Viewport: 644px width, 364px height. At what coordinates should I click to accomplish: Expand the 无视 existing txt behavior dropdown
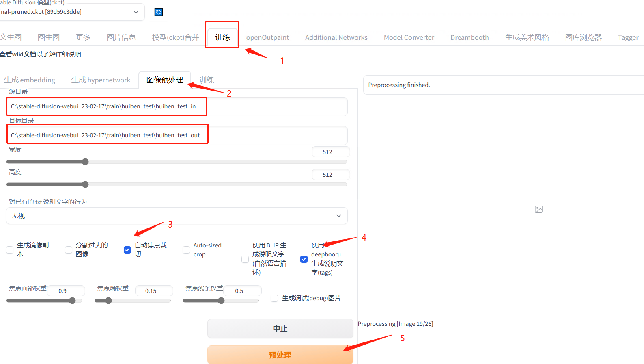point(177,216)
